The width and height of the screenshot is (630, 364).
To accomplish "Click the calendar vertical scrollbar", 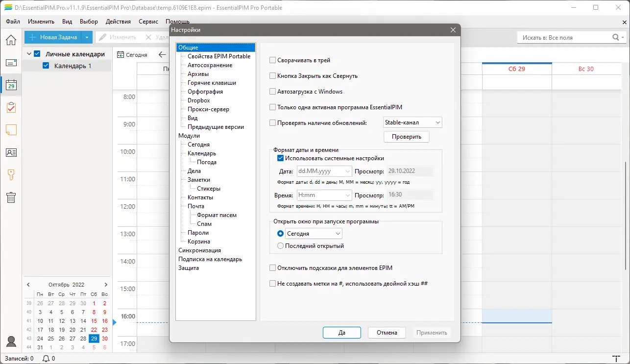I will (x=627, y=216).
